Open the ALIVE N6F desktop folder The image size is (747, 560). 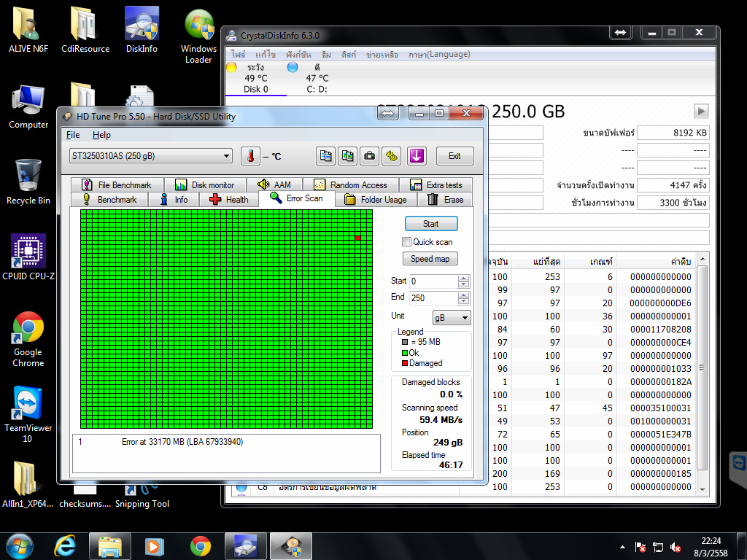[x=28, y=30]
